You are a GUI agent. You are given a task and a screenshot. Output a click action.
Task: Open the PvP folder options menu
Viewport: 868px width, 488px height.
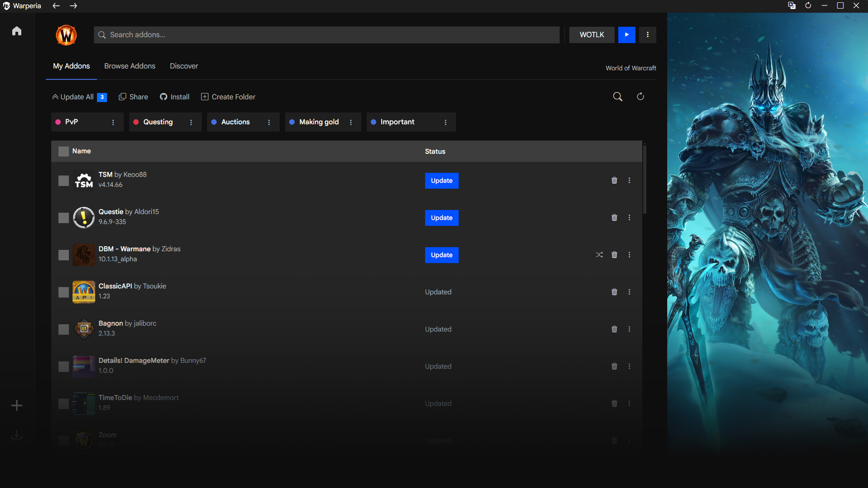coord(113,122)
